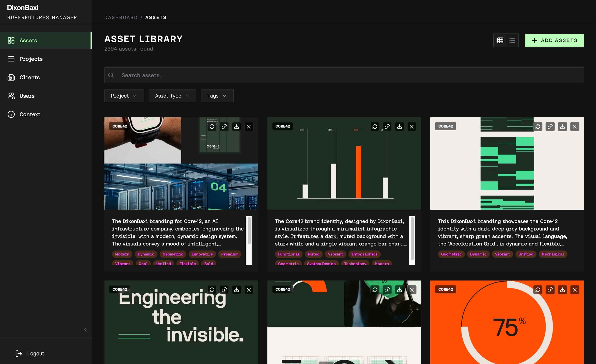
Task: Download the Acceleration Grid asset
Action: (563, 127)
